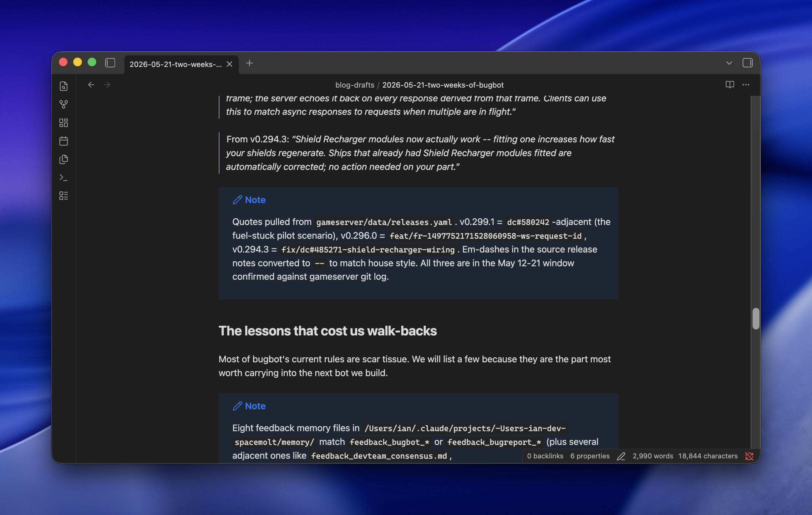Image resolution: width=812 pixels, height=515 pixels.
Task: Click the first Note callout pencil icon
Action: pyautogui.click(x=237, y=200)
